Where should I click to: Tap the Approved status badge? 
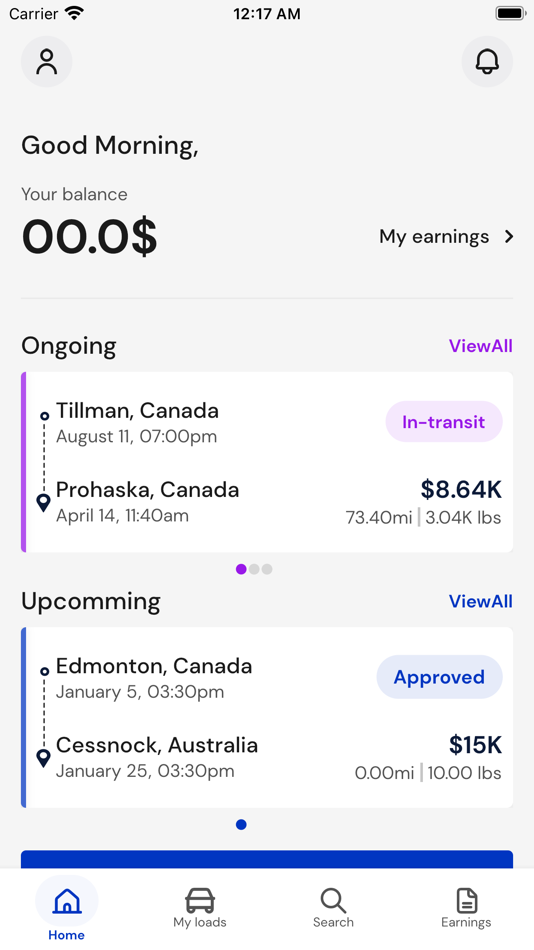pyautogui.click(x=439, y=677)
